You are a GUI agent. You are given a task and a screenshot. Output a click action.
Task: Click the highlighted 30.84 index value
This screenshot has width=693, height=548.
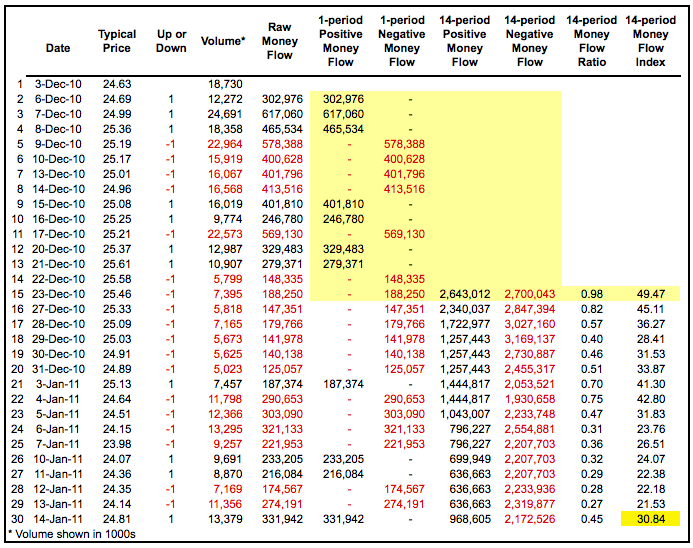tap(651, 519)
